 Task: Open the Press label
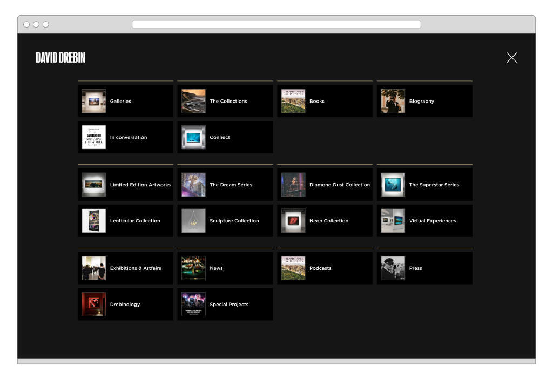[415, 268]
